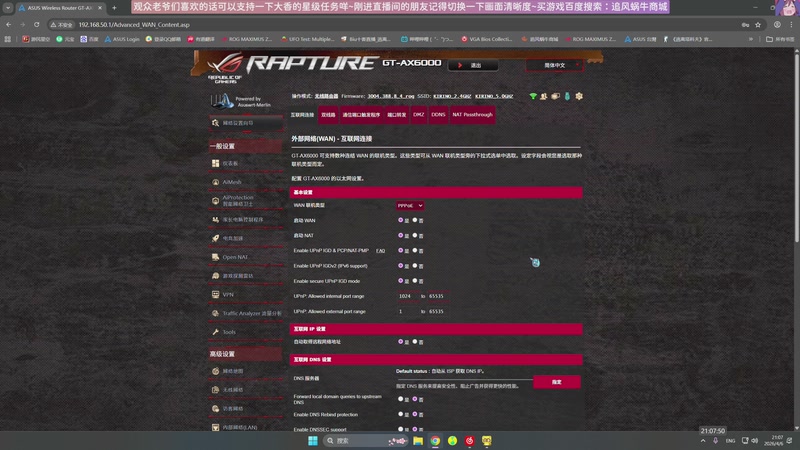Open the KIRINO_2.4GHZ SSID link

pyautogui.click(x=452, y=96)
